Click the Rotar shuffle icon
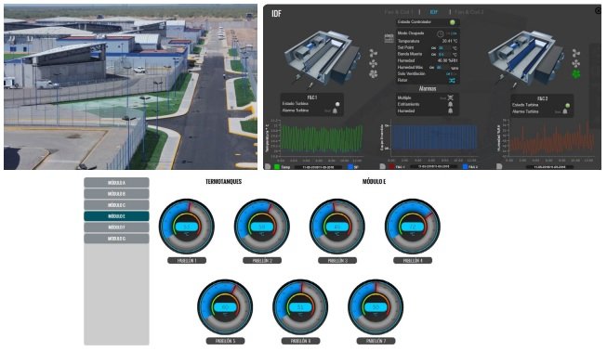 pyautogui.click(x=452, y=81)
